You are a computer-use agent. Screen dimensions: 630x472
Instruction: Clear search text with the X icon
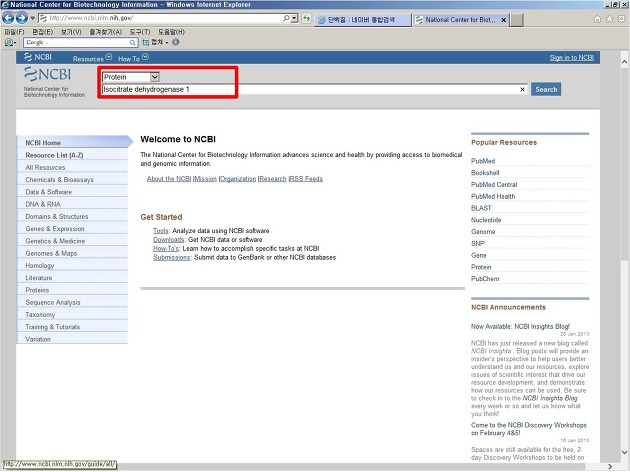522,90
